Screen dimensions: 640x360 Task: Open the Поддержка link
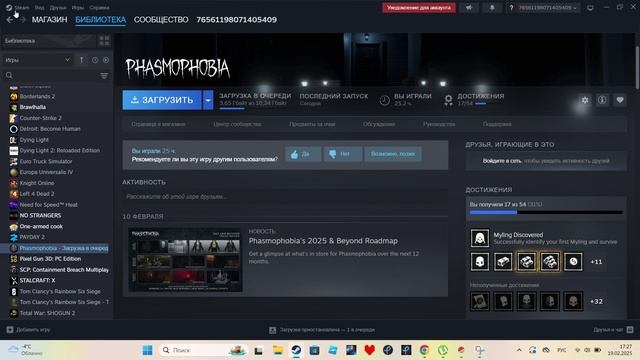497,124
